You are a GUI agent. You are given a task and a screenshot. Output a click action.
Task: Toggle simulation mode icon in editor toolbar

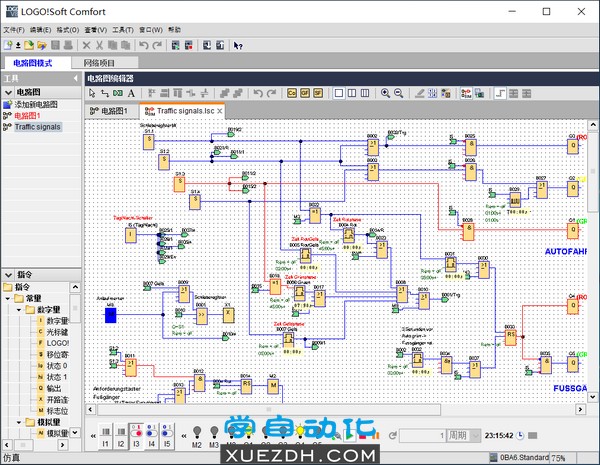(466, 93)
